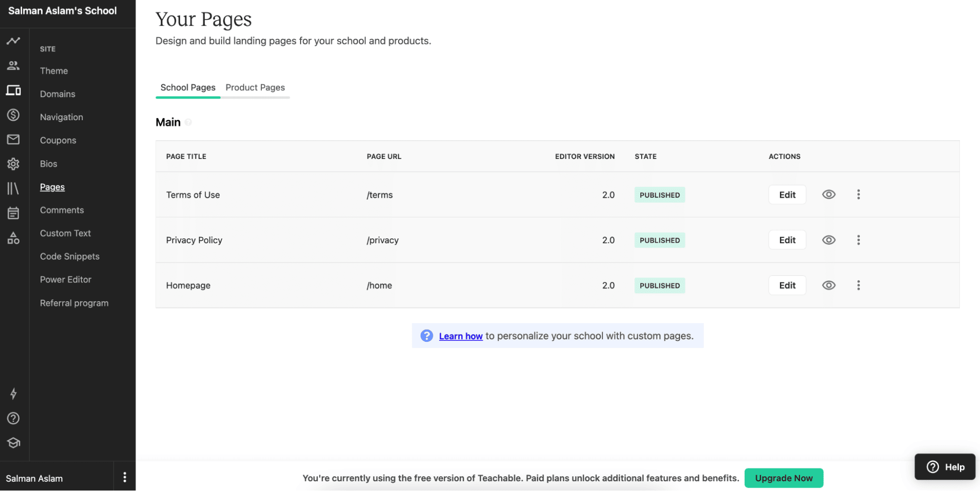
Task: Open the Salman Aslam account options menu
Action: (125, 477)
